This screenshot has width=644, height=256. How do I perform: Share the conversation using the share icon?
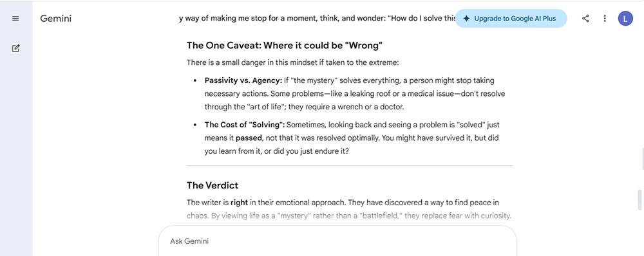(x=585, y=19)
